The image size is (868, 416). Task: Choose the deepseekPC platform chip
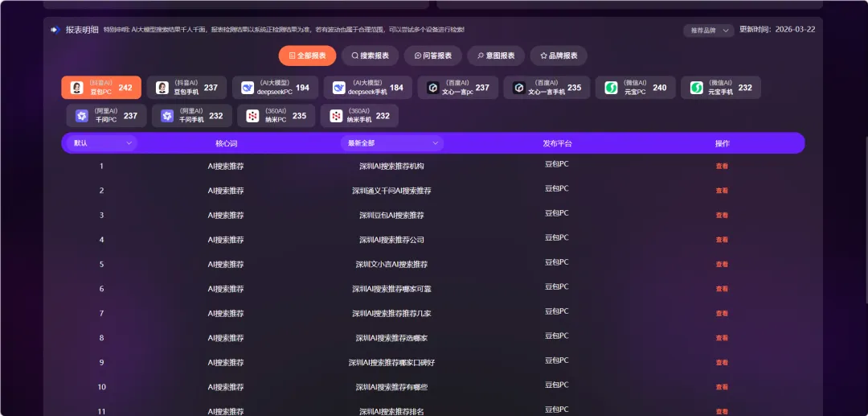tap(275, 88)
